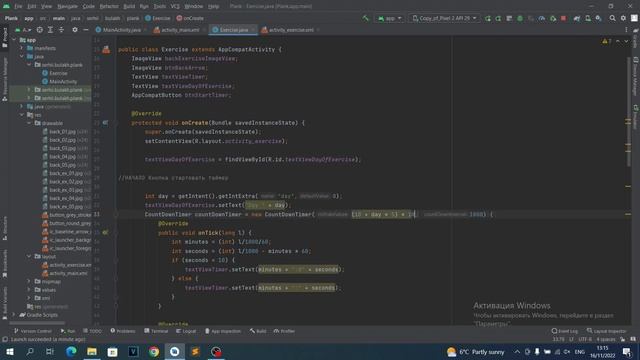The width and height of the screenshot is (640, 360).
Task: Click the green Debug app bug icon
Action: click(520, 18)
